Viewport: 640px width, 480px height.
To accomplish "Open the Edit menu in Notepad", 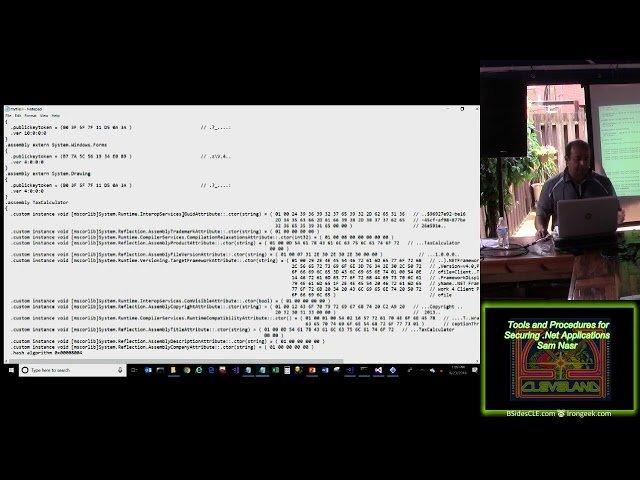I will [x=18, y=115].
